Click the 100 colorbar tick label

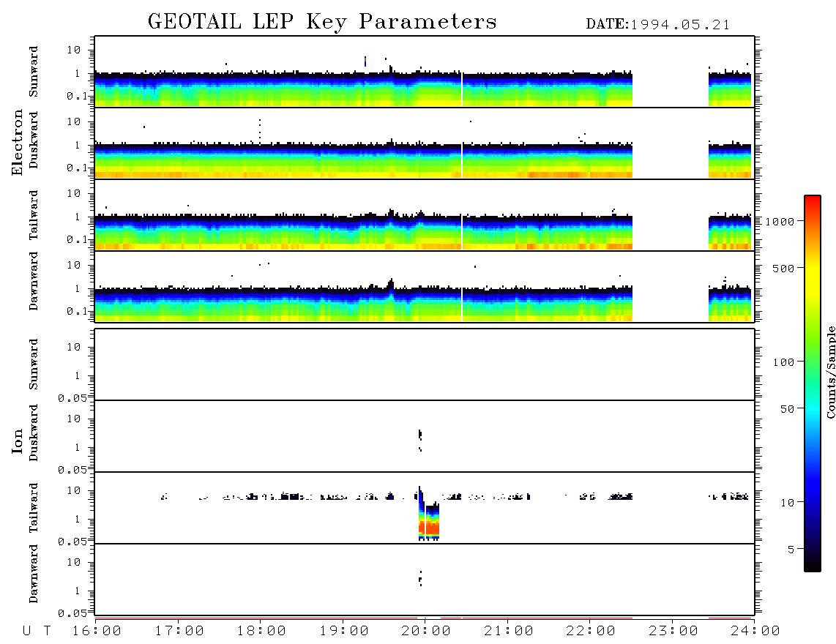tap(784, 362)
